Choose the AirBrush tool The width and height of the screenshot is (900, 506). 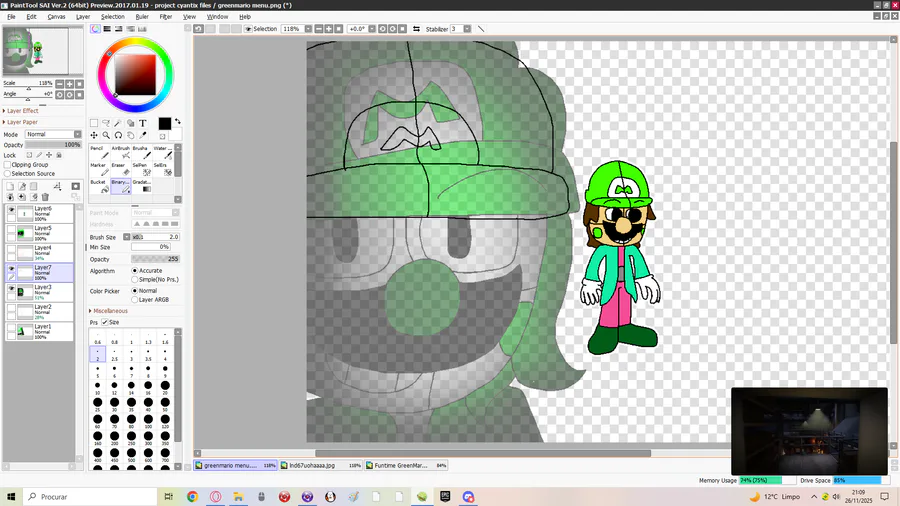(x=119, y=152)
